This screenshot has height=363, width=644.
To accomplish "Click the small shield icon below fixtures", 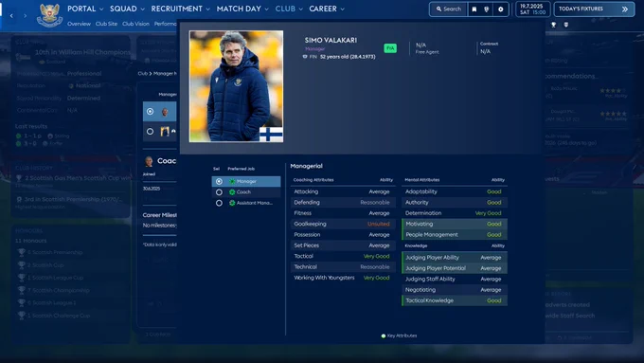I will pyautogui.click(x=566, y=25).
